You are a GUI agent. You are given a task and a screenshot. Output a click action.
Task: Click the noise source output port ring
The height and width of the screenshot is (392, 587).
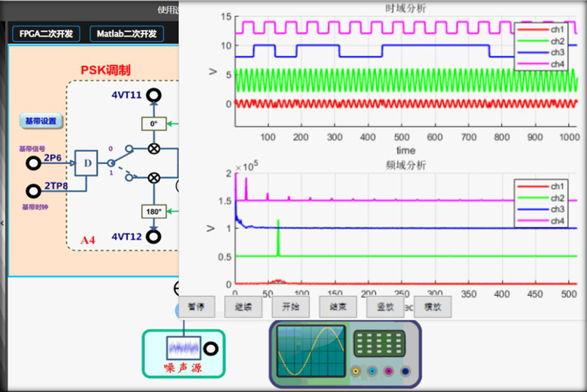click(210, 349)
